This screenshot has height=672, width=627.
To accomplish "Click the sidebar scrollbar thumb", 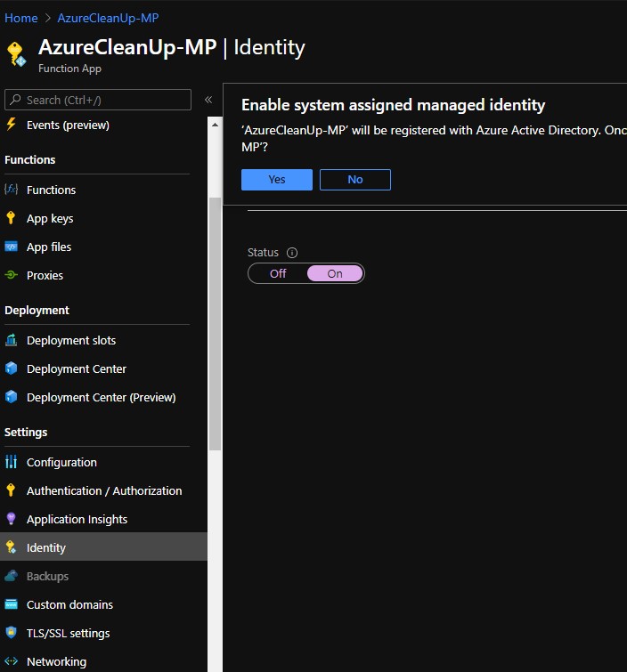I will click(215, 324).
